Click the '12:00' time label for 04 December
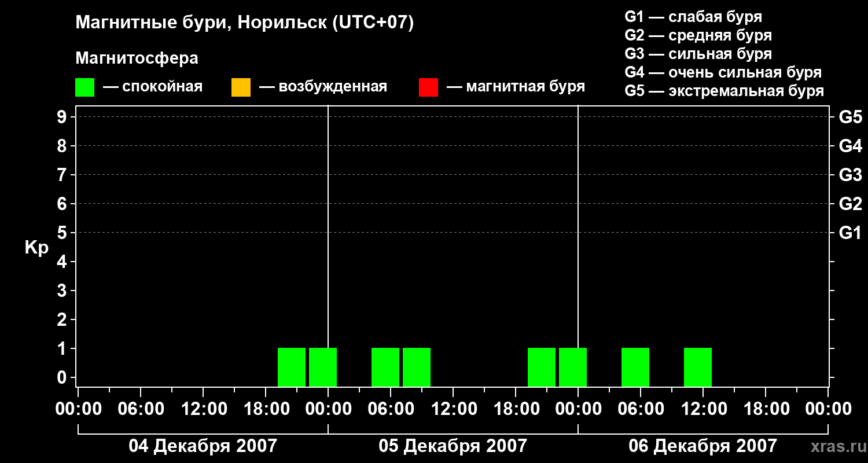 coord(203,409)
